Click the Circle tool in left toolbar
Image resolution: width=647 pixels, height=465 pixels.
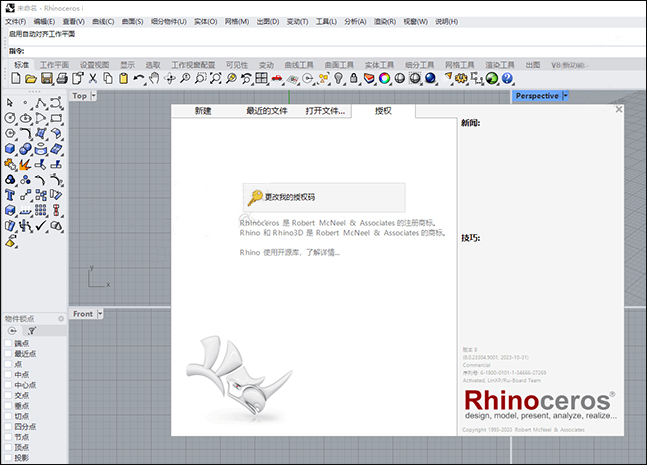10,117
